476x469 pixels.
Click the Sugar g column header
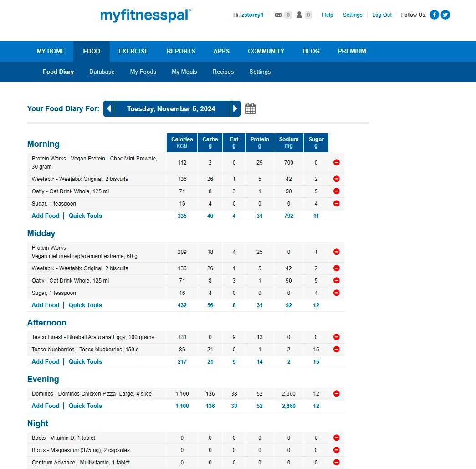click(316, 143)
